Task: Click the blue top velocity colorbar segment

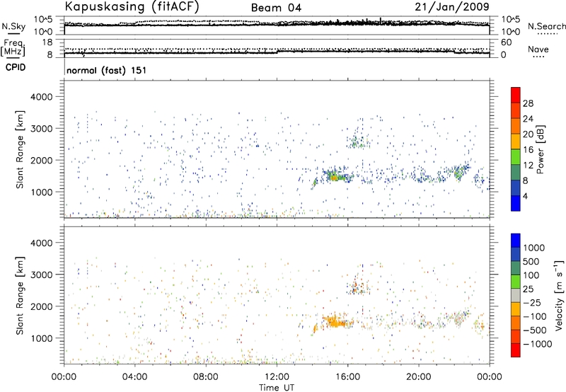Action: 516,241
